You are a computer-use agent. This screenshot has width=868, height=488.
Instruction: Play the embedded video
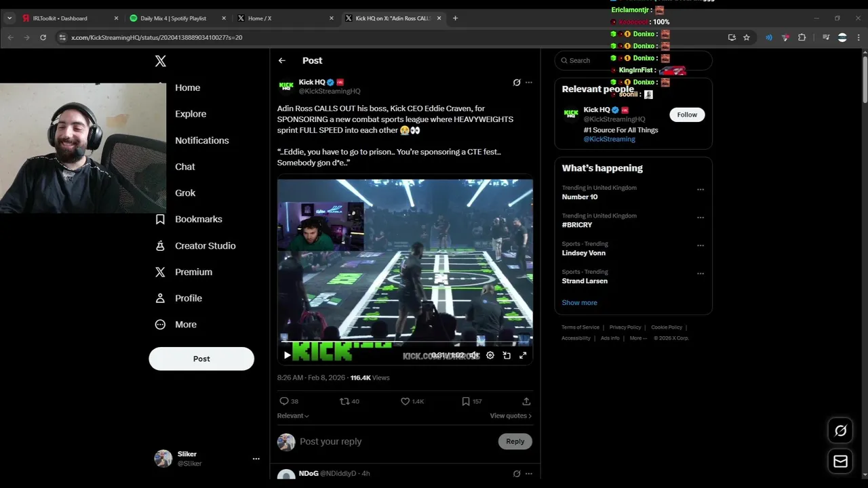(287, 355)
